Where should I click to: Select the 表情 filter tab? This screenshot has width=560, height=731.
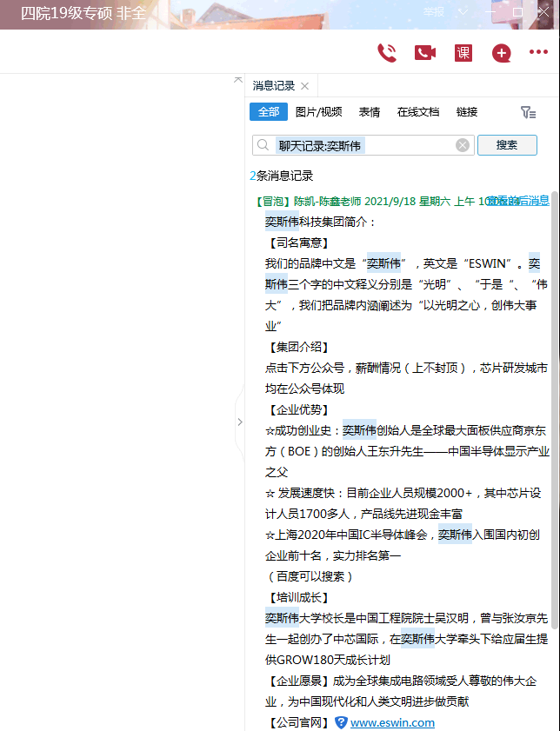click(x=370, y=112)
